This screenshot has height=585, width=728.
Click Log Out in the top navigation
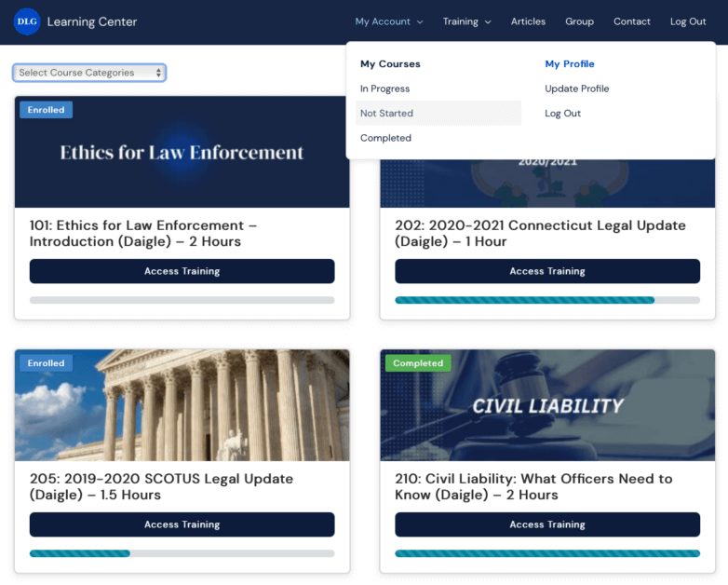(688, 21)
